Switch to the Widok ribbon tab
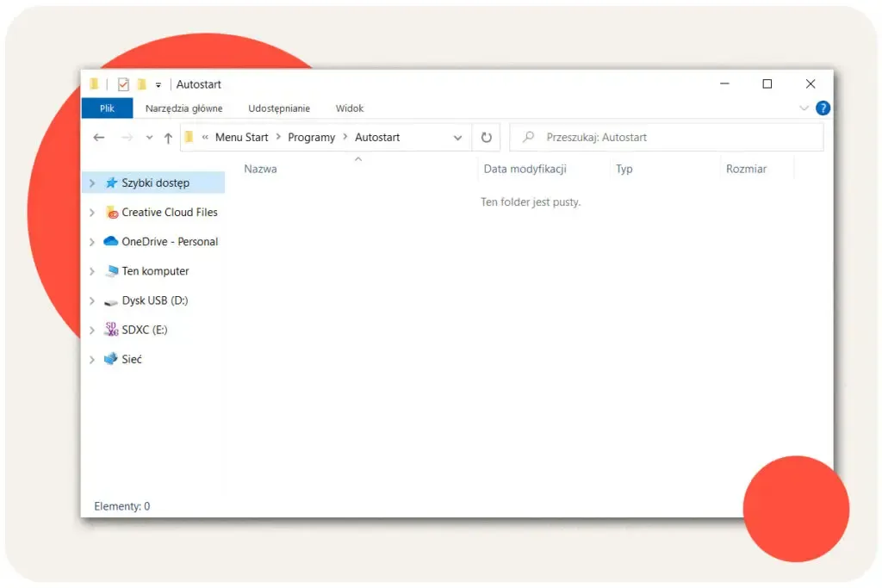 [x=349, y=108]
